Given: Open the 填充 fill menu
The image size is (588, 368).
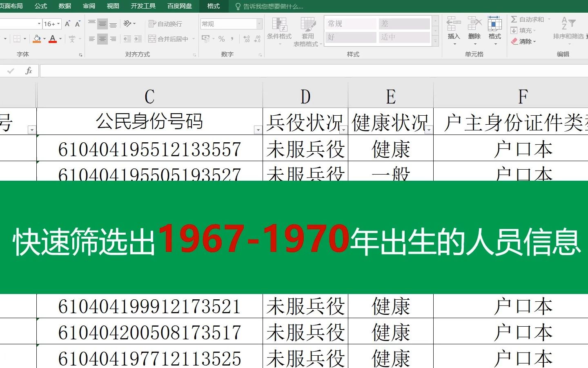Looking at the screenshot, I should pos(523,31).
